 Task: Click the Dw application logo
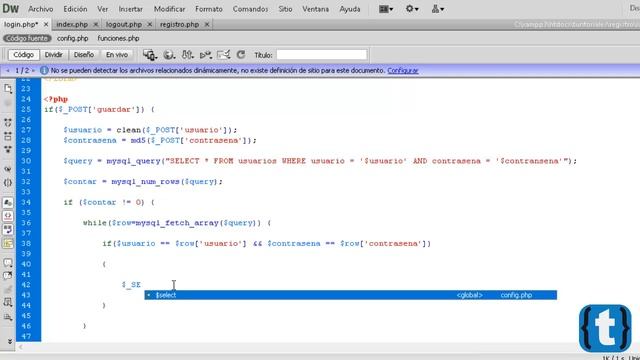(x=11, y=9)
